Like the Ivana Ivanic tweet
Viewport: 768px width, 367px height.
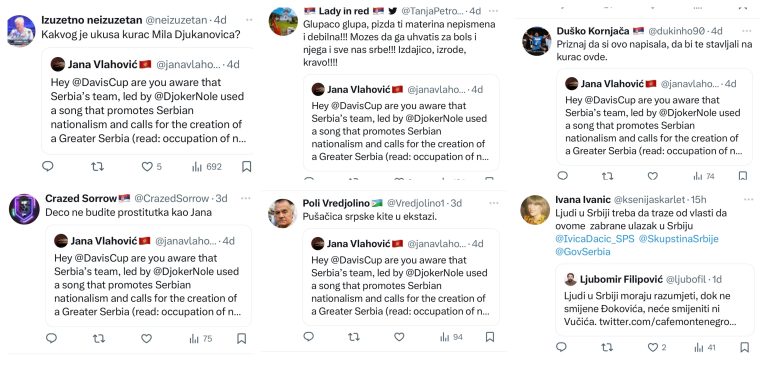(653, 347)
